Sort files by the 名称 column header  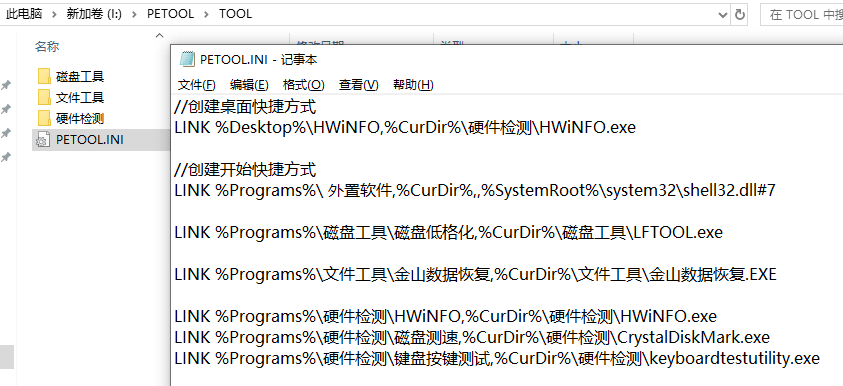click(x=47, y=47)
